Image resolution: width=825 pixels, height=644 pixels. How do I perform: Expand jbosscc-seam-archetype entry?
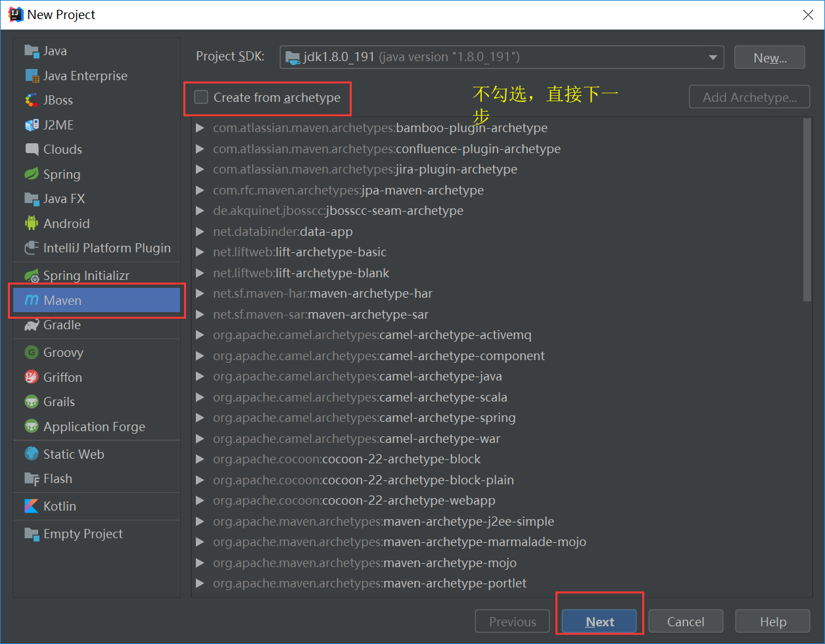(200, 211)
